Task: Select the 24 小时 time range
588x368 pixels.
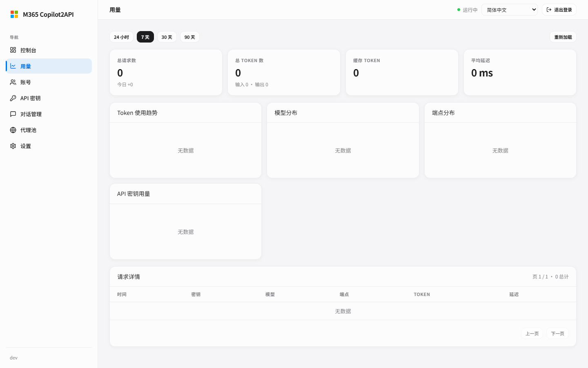Action: tap(121, 37)
